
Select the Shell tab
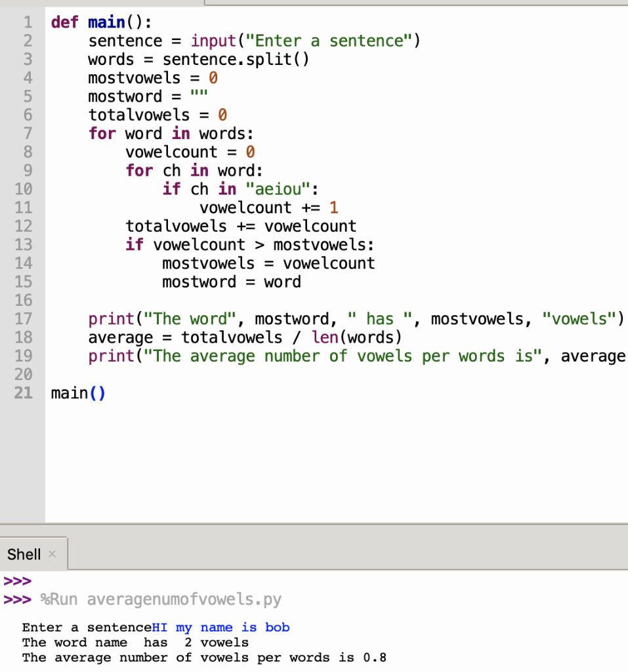pos(33,554)
